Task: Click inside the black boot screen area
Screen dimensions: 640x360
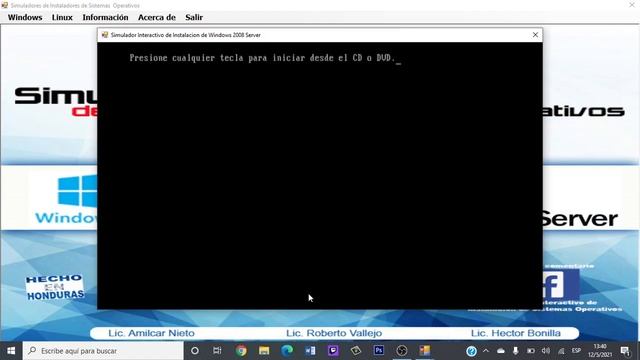Action: click(320, 176)
